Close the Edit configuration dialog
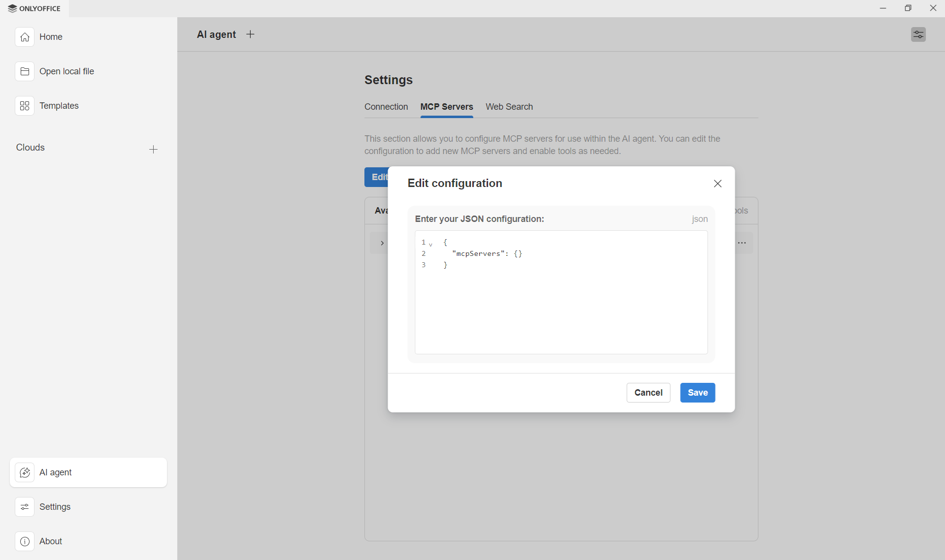Screen dimensions: 945x560 point(717,183)
